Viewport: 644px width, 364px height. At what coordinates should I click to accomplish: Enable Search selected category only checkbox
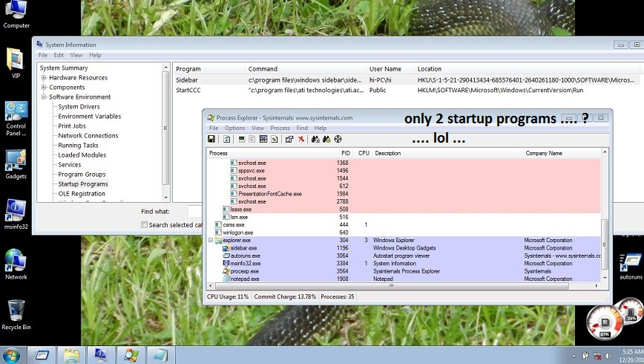tap(144, 225)
